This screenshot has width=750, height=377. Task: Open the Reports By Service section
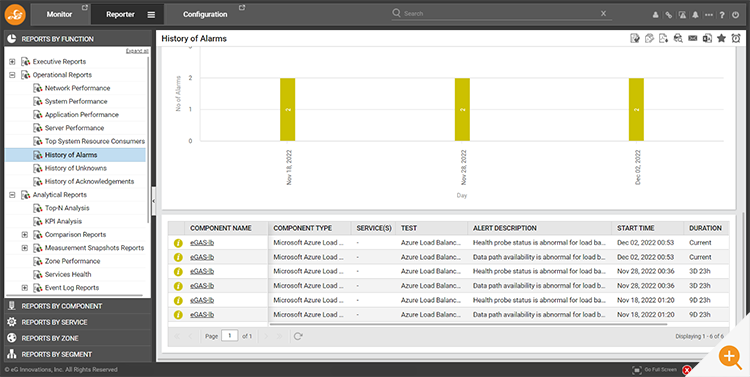coord(77,322)
